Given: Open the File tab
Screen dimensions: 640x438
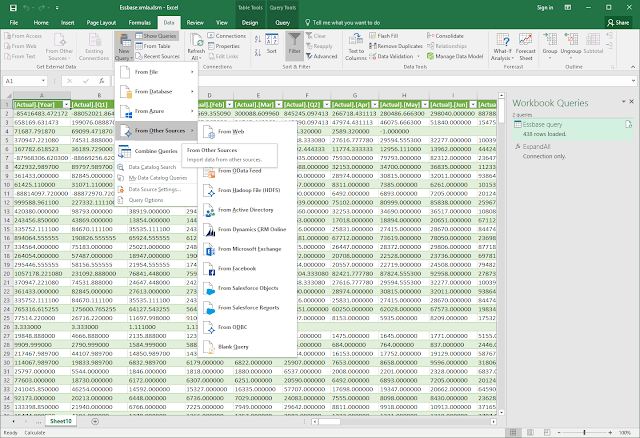Looking at the screenshot, I should tap(14, 22).
